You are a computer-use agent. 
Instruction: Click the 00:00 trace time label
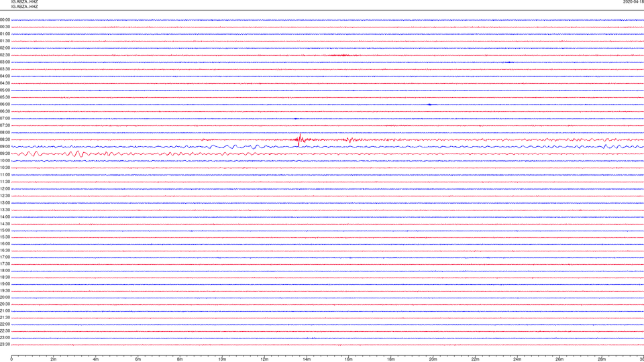click(x=5, y=19)
